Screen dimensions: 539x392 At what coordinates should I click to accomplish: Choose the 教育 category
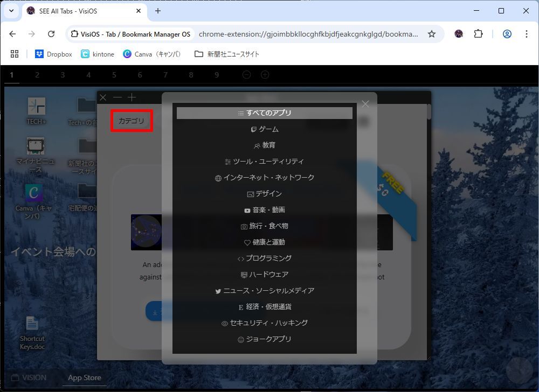coord(264,145)
